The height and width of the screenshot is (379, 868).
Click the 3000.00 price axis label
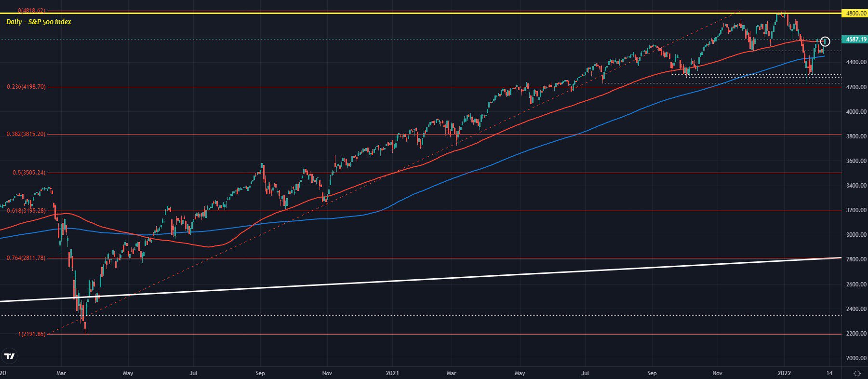856,235
